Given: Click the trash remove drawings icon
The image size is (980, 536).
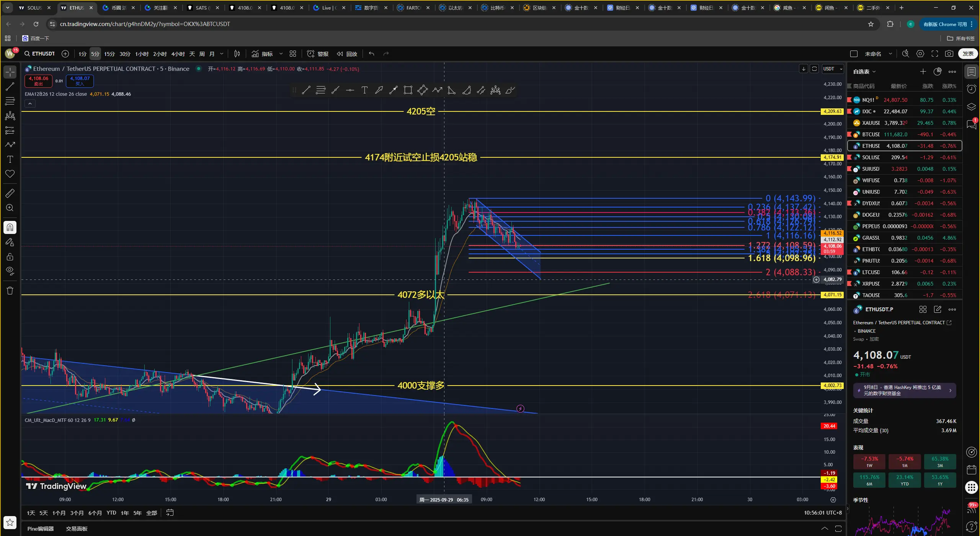Looking at the screenshot, I should (10, 291).
